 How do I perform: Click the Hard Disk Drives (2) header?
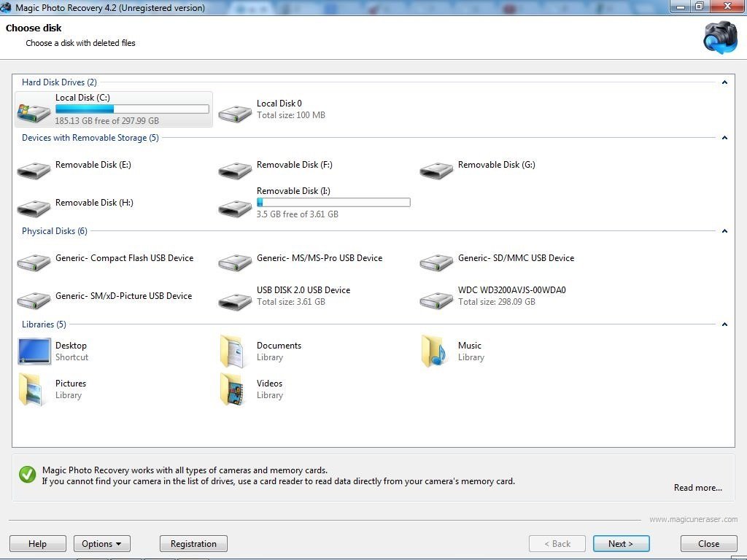[x=60, y=82]
